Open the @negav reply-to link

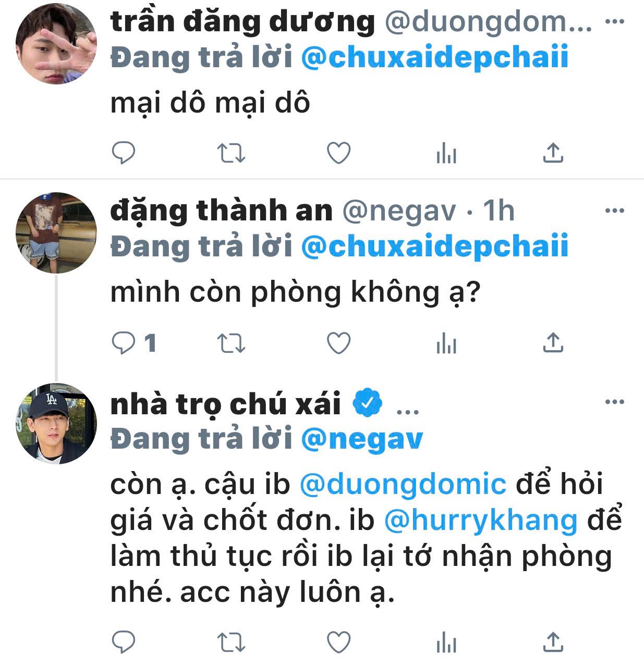(362, 439)
